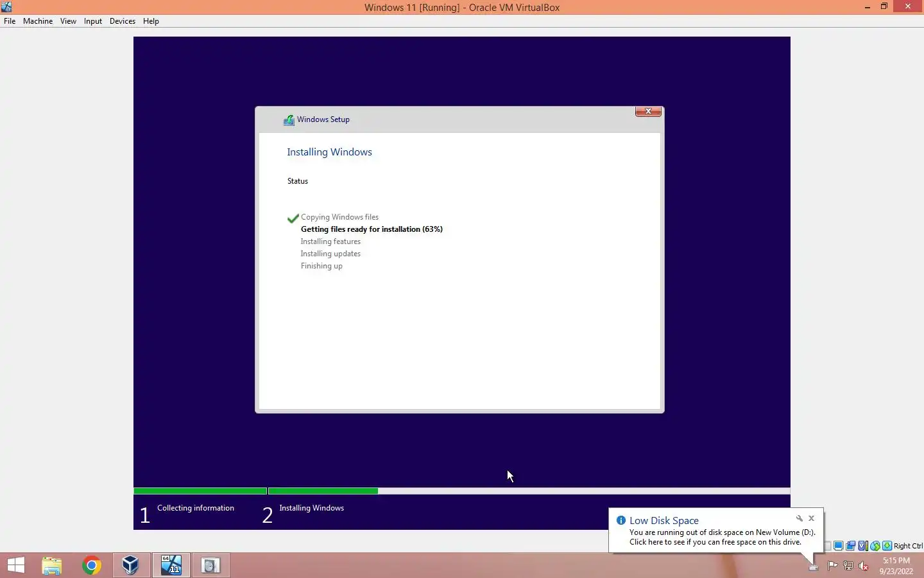This screenshot has width=924, height=578.
Task: Dismiss the Low Disk Space balloon
Action: coord(811,518)
